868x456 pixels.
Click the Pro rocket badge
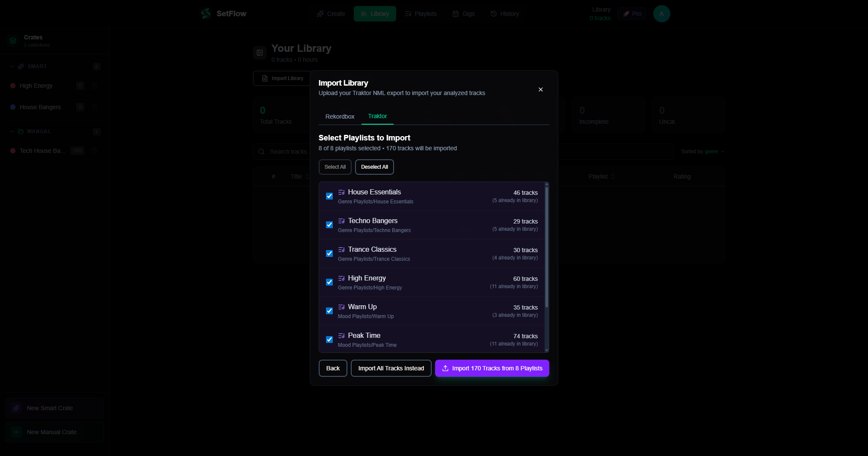[632, 13]
